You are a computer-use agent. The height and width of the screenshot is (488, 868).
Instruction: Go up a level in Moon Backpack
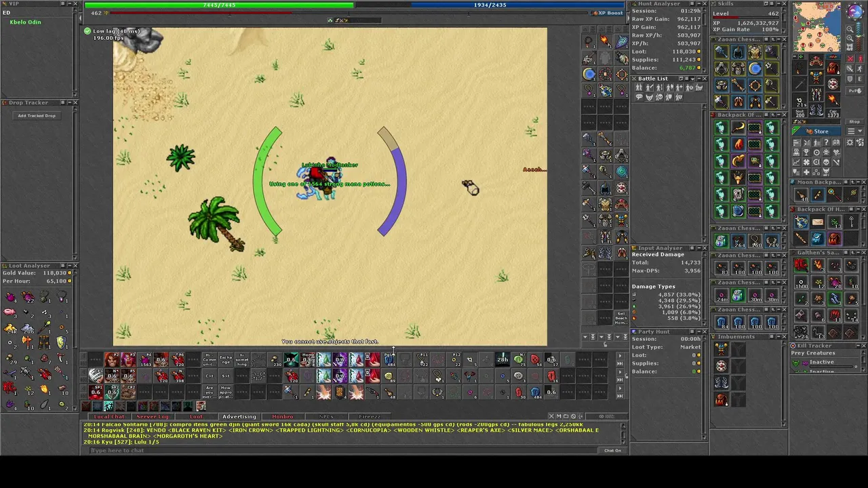852,182
